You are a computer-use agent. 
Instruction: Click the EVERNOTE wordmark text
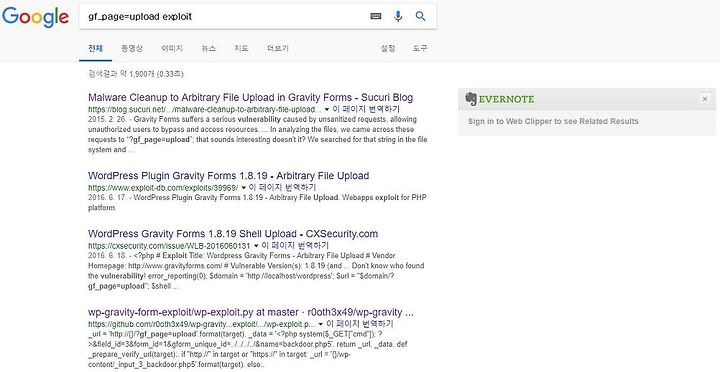point(506,99)
